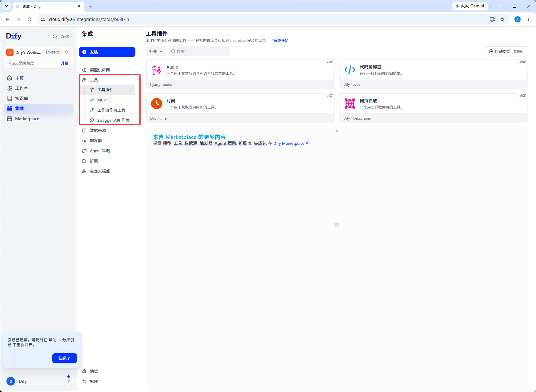This screenshot has height=392, width=536.
Task: Open 数据来源 section
Action: pyautogui.click(x=107, y=130)
